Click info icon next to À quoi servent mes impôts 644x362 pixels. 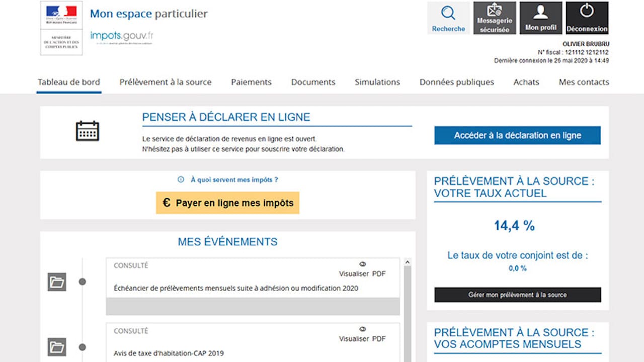(181, 179)
